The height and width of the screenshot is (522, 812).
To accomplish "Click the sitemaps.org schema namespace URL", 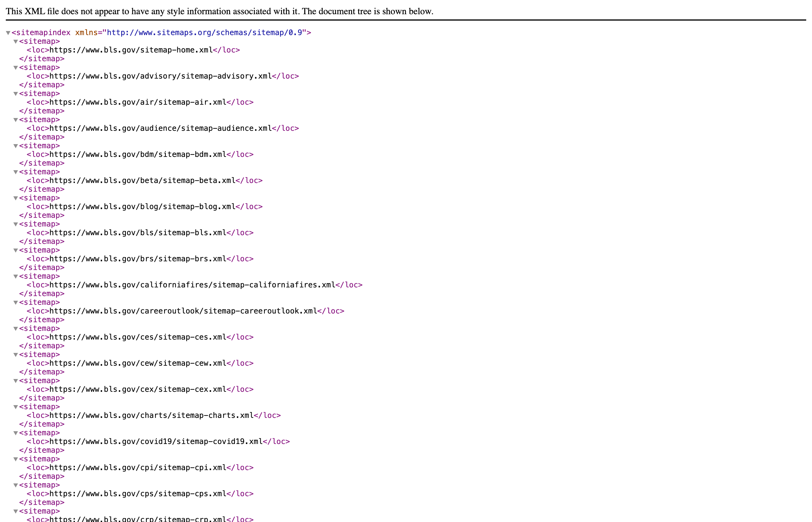I will click(204, 32).
